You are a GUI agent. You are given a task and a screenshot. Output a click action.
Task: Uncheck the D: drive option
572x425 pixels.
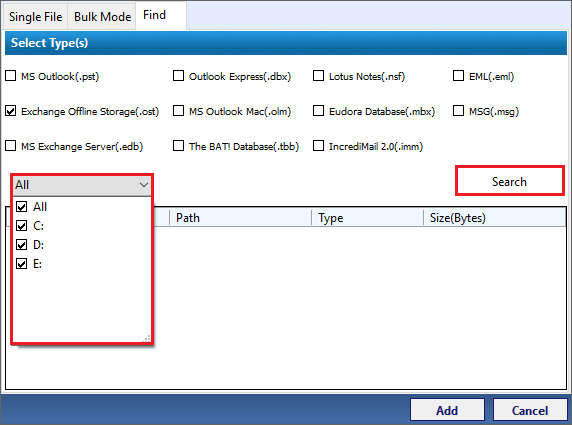click(x=22, y=245)
